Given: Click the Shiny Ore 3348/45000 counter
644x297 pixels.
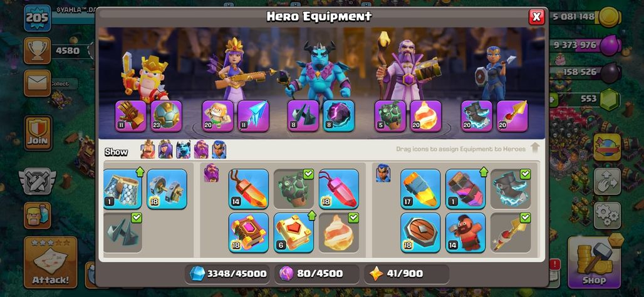Looking at the screenshot, I should 227,274.
